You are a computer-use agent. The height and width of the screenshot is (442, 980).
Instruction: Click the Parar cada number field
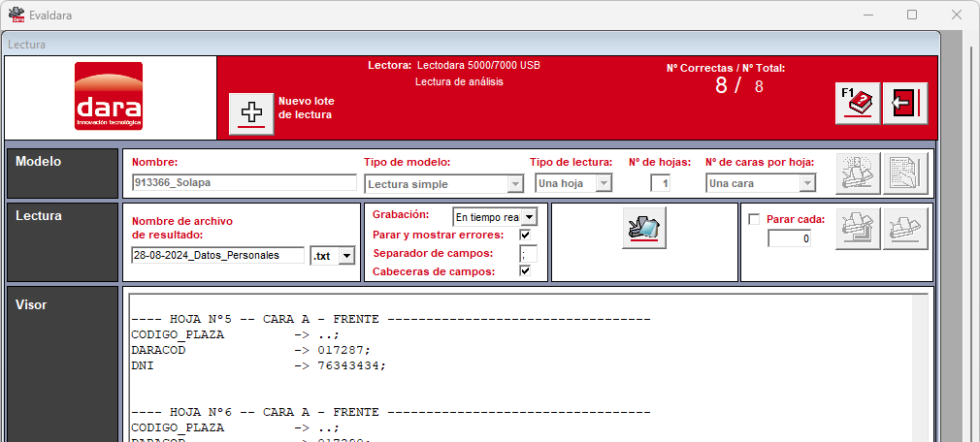pyautogui.click(x=790, y=237)
